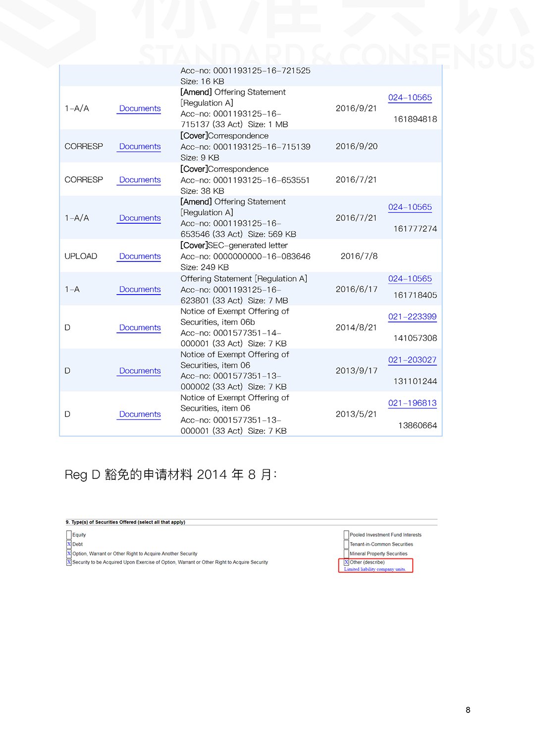This screenshot has height=756, width=535.
Task: Check Tenant-in-Common Securities box
Action: click(x=346, y=544)
